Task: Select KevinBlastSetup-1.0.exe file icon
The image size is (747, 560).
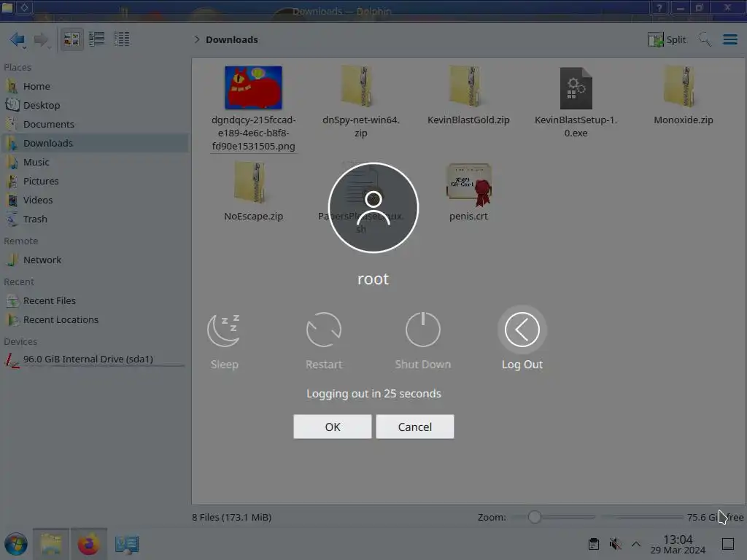Action: [x=576, y=88]
